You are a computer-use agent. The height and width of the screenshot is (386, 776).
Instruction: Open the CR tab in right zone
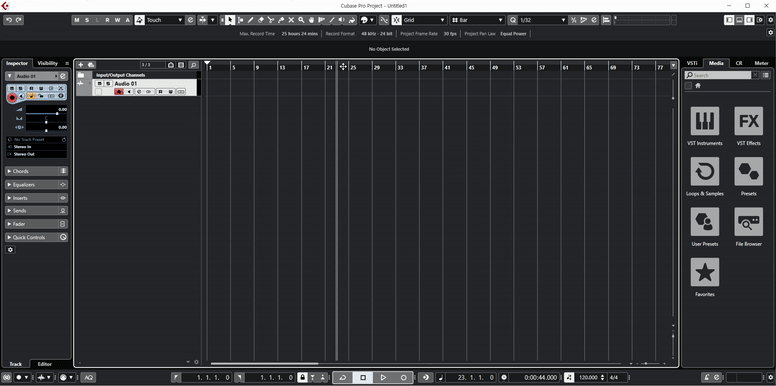tap(738, 63)
